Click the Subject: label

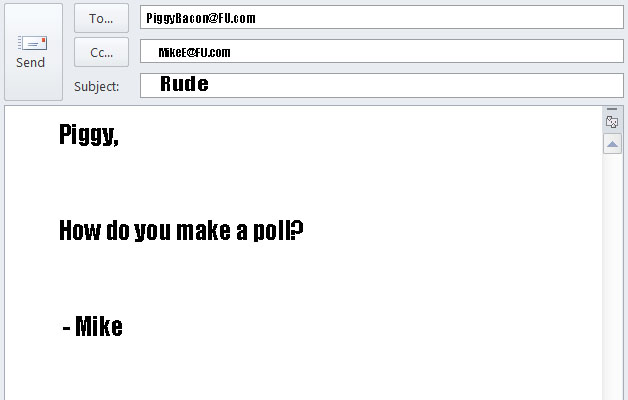tap(97, 86)
